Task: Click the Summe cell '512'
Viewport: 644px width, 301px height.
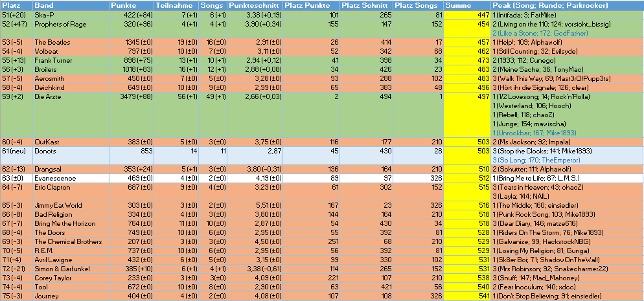Action: [467, 179]
